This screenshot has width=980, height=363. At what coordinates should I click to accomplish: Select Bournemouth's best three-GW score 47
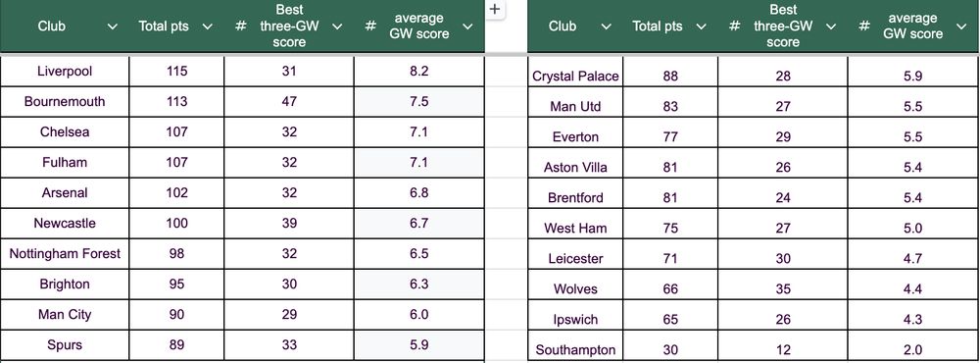tap(289, 101)
